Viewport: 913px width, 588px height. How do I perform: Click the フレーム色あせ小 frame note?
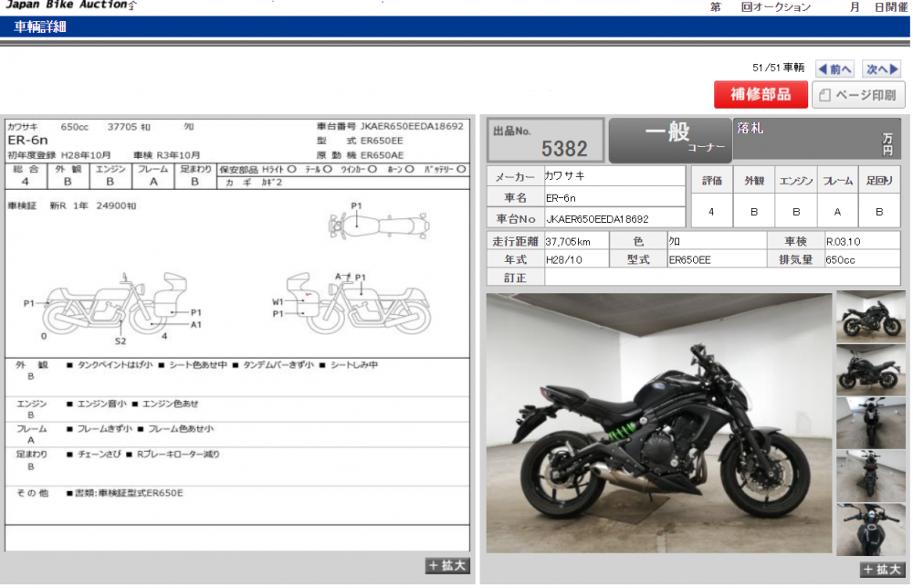click(181, 429)
